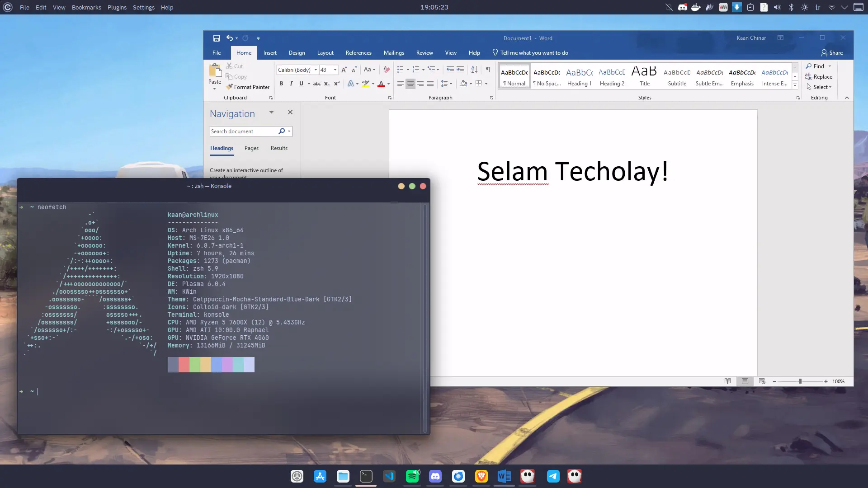Image resolution: width=868 pixels, height=488 pixels.
Task: Toggle Superscript formatting
Action: coord(337,84)
